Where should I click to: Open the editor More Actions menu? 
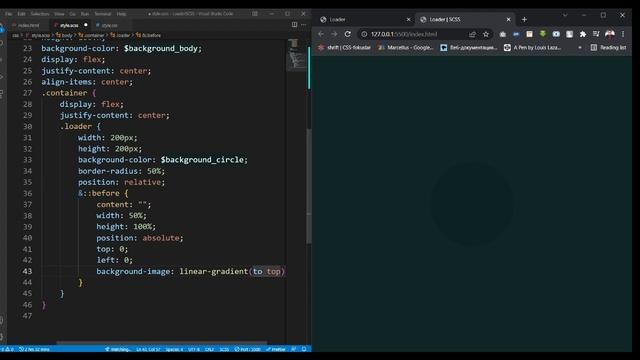coord(303,24)
